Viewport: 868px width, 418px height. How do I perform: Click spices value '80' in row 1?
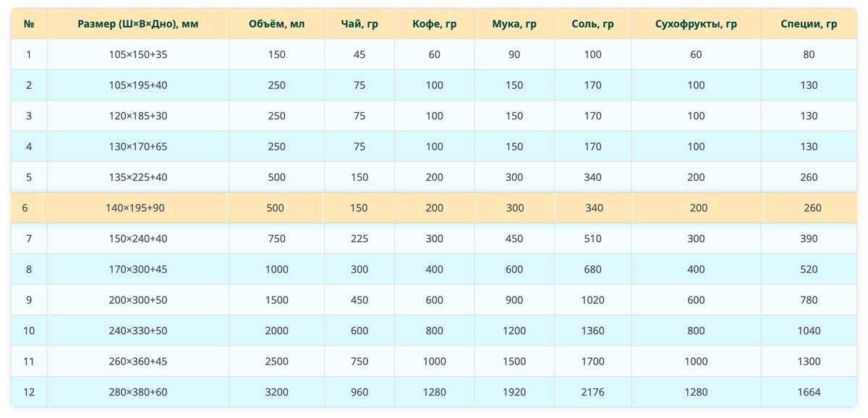[809, 54]
